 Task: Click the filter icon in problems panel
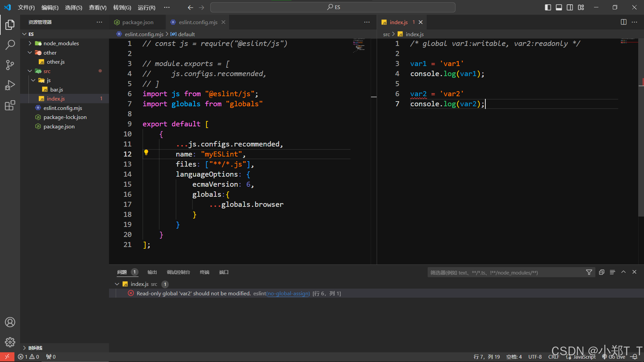(x=589, y=272)
